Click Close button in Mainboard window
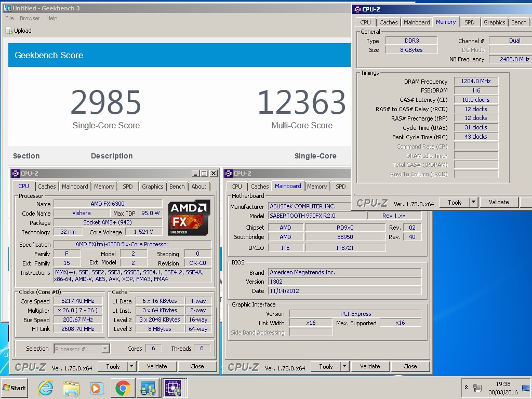The image size is (532, 399). pos(410,366)
